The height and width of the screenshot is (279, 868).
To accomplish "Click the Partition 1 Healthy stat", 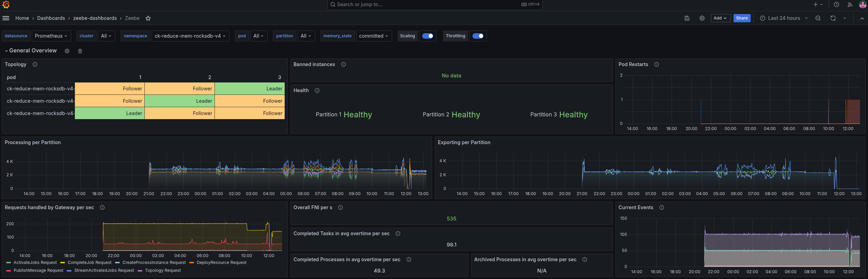I will pyautogui.click(x=344, y=115).
